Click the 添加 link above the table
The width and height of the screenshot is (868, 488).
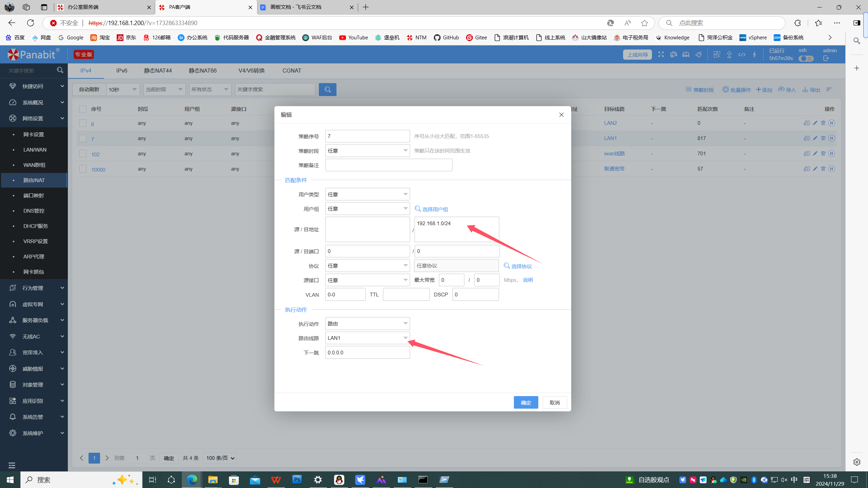click(764, 90)
